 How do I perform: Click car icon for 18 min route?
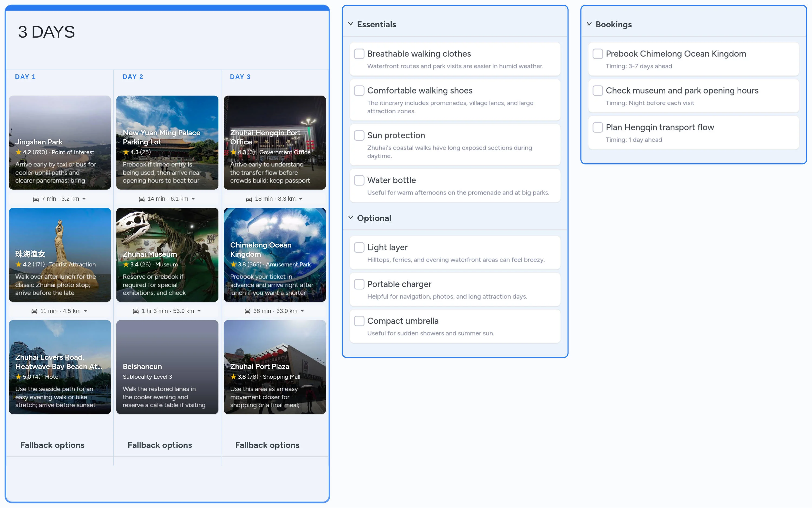249,199
